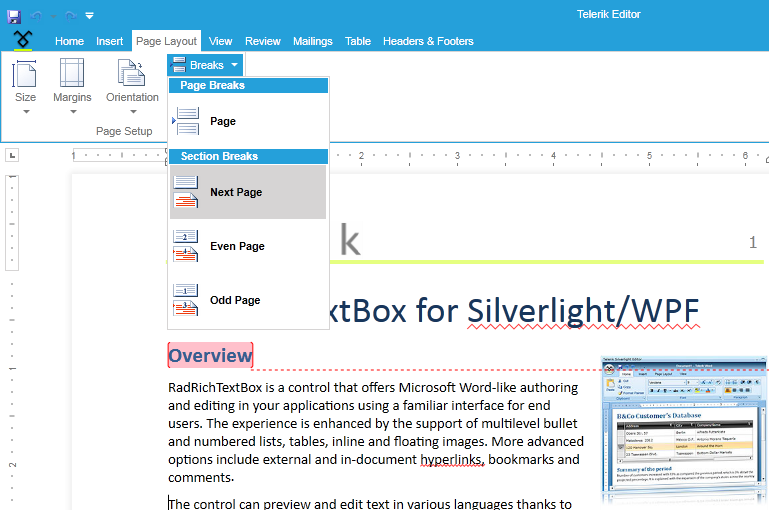Viewport: 769px width, 510px height.
Task: Click the Even Page section break icon
Action: 186,246
